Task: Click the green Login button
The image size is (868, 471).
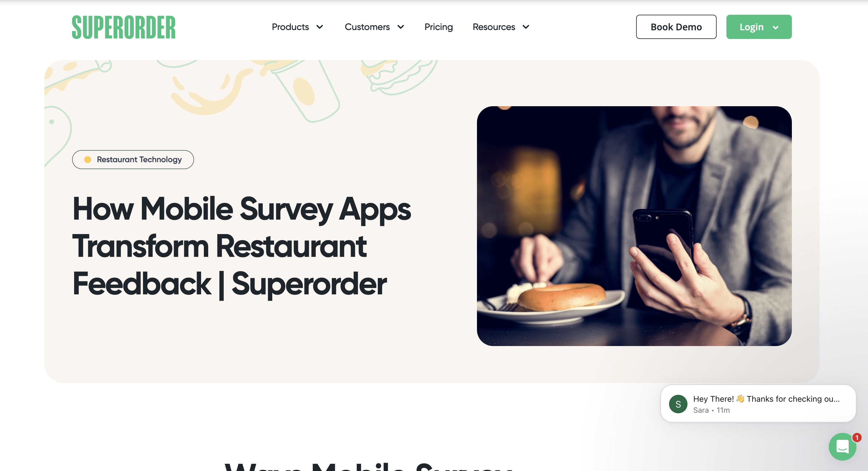Action: [x=759, y=27]
